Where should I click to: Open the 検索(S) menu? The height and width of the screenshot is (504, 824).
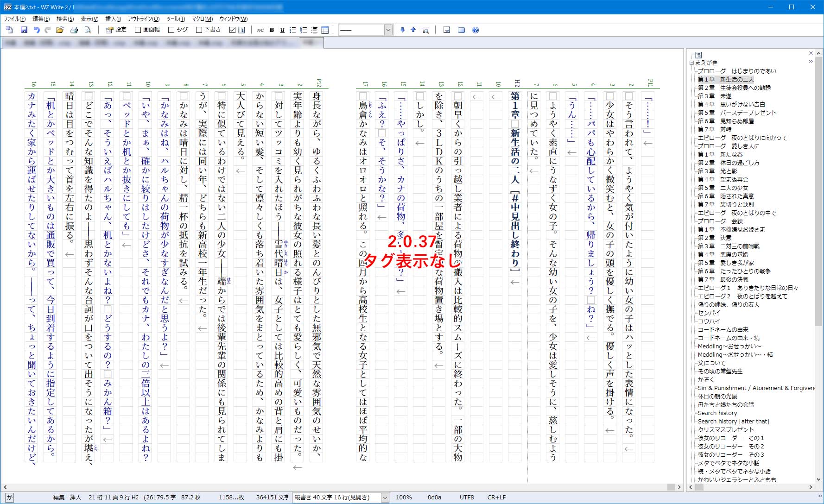coord(65,19)
